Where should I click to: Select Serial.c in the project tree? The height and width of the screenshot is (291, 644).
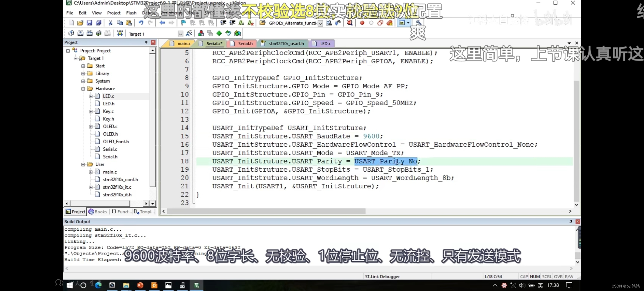click(x=110, y=149)
